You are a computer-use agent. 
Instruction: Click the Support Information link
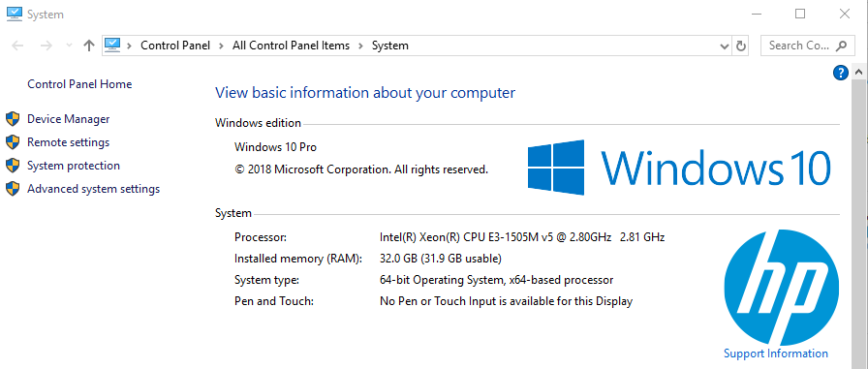pyautogui.click(x=776, y=353)
